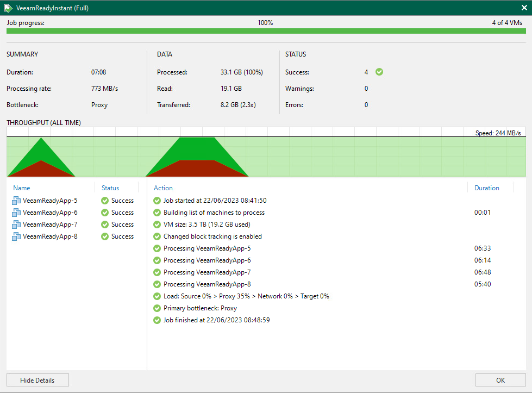Image resolution: width=532 pixels, height=393 pixels.
Task: Click the '07:08' duration value in Summary
Action: [98, 72]
